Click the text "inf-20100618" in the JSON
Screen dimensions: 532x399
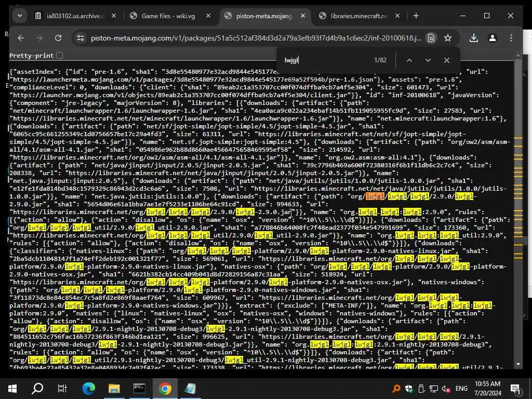pos(414,95)
